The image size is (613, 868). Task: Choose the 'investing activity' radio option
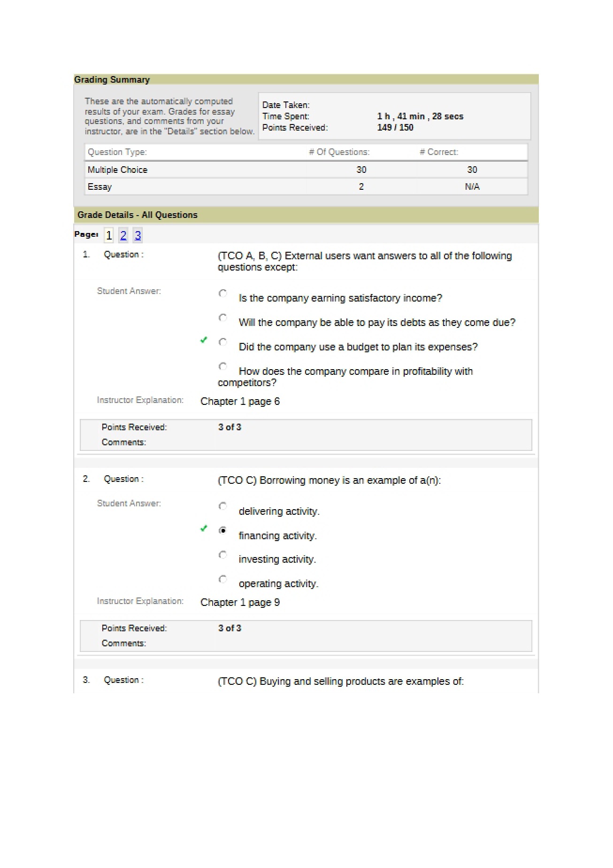(223, 555)
